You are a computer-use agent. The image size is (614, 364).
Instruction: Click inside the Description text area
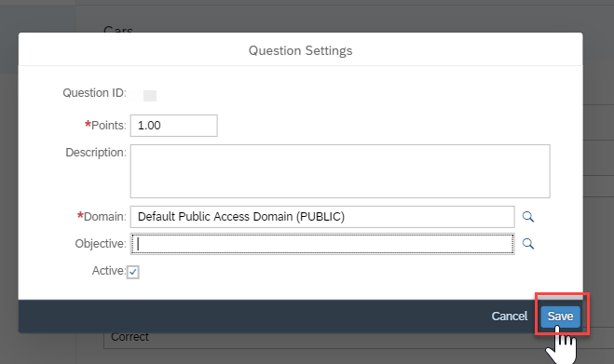pyautogui.click(x=340, y=171)
